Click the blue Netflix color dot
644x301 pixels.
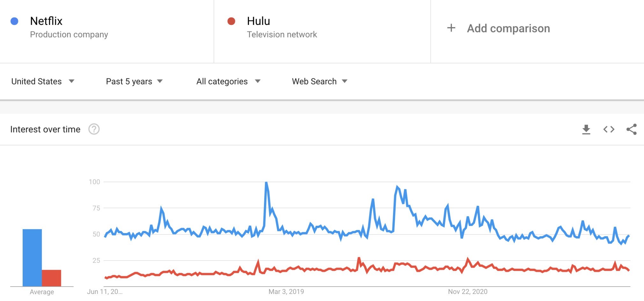coord(14,21)
